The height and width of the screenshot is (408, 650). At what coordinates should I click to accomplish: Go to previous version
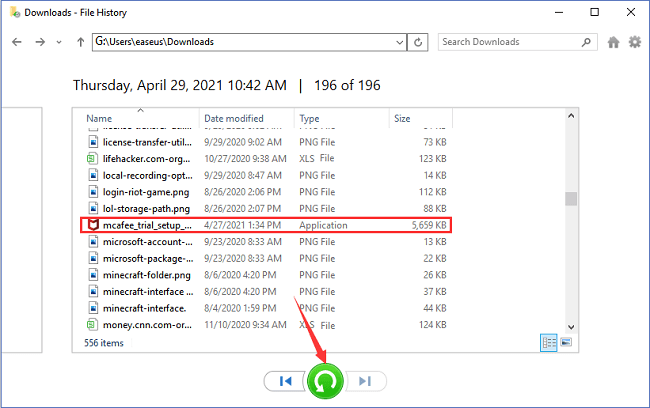tap(286, 381)
